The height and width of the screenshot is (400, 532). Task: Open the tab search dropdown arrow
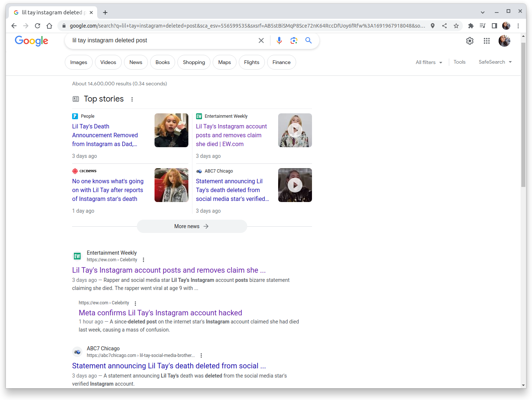(x=483, y=13)
